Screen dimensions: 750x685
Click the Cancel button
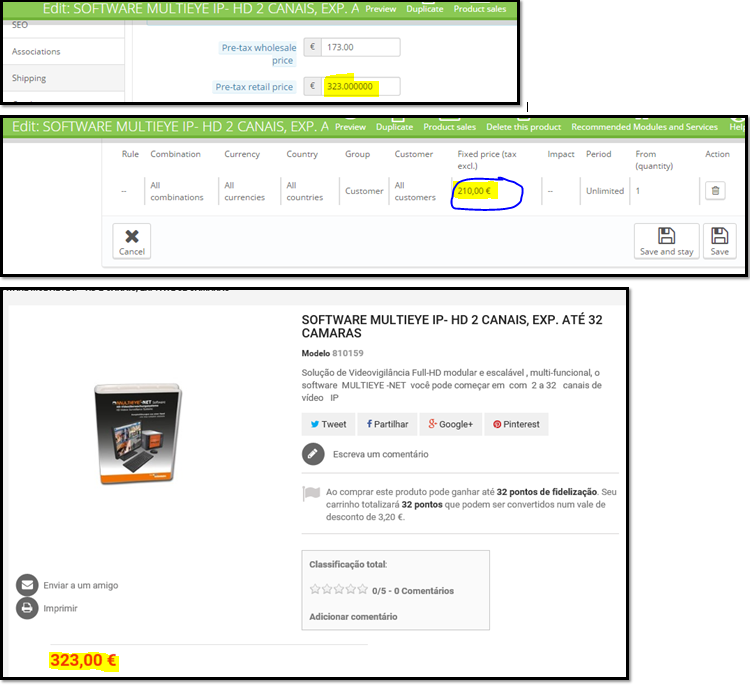(132, 242)
